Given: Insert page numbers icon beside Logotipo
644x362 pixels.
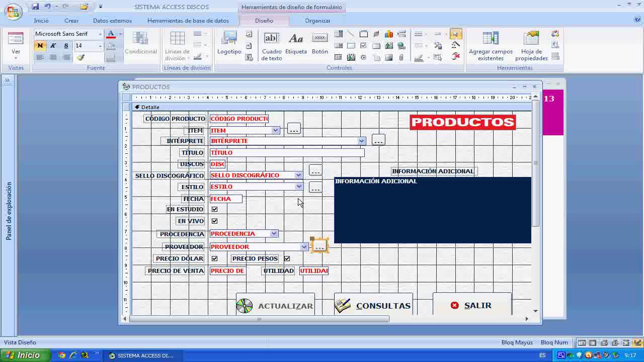Looking at the screenshot, I should (x=249, y=46).
